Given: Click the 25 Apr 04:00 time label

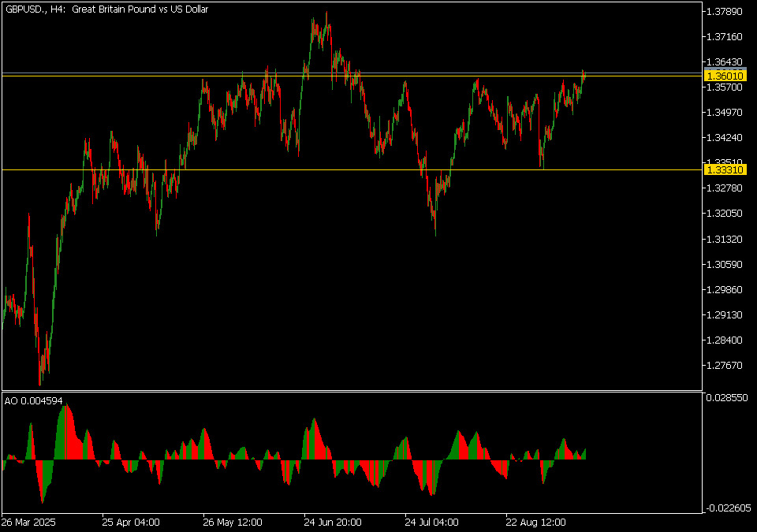Looking at the screenshot, I should point(131,523).
